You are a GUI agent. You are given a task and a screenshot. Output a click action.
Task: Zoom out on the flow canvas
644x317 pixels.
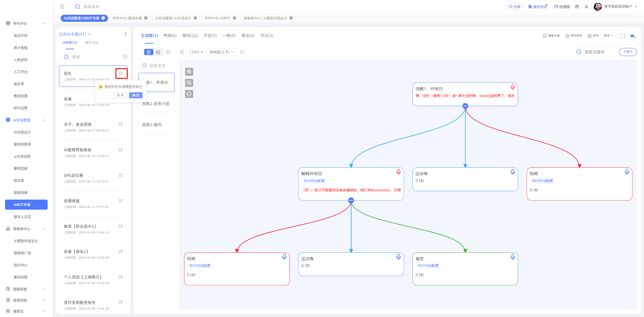[189, 83]
